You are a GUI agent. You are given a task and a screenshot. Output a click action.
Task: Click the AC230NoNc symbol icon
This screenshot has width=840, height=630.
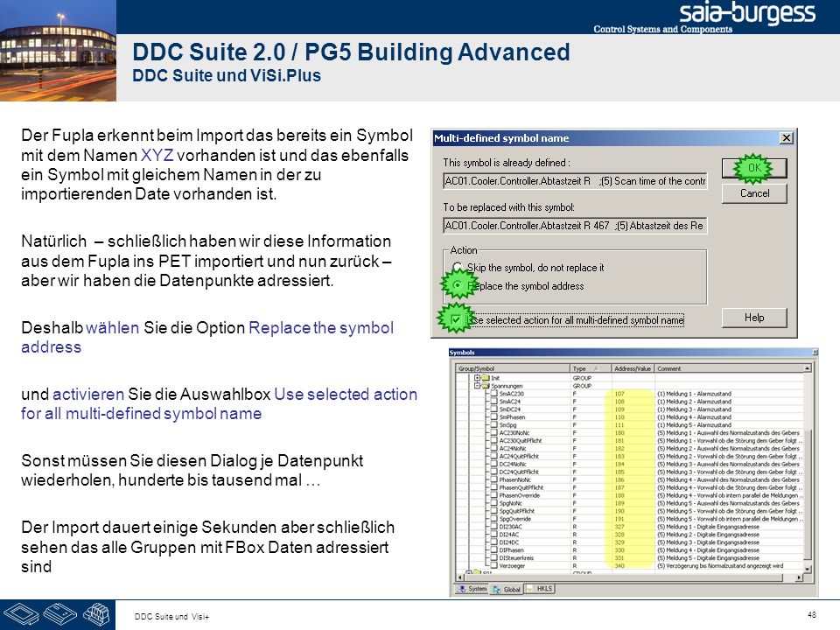tap(494, 433)
